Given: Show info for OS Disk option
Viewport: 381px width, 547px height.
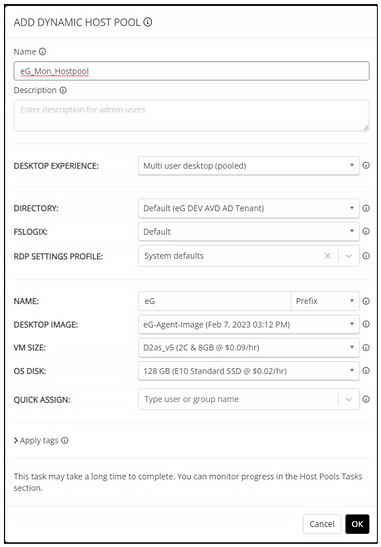Looking at the screenshot, I should pyautogui.click(x=366, y=371).
